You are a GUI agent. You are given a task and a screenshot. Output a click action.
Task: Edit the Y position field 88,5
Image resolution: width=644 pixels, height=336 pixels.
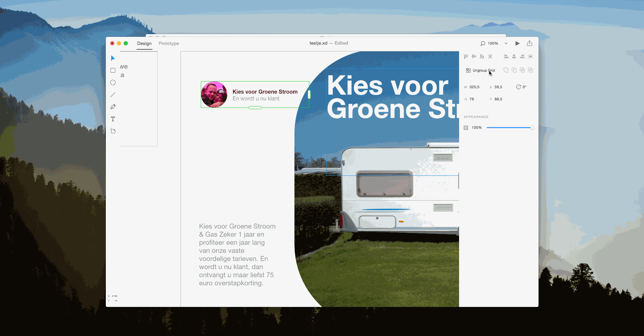pos(498,99)
